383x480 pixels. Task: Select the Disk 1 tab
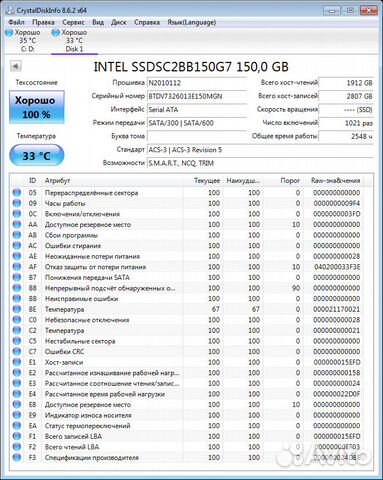pyautogui.click(x=74, y=41)
